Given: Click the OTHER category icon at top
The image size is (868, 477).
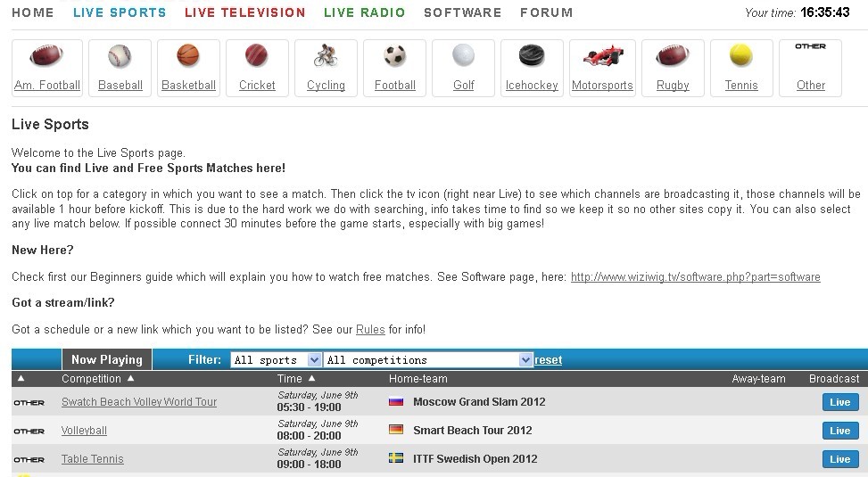Looking at the screenshot, I should [x=810, y=46].
